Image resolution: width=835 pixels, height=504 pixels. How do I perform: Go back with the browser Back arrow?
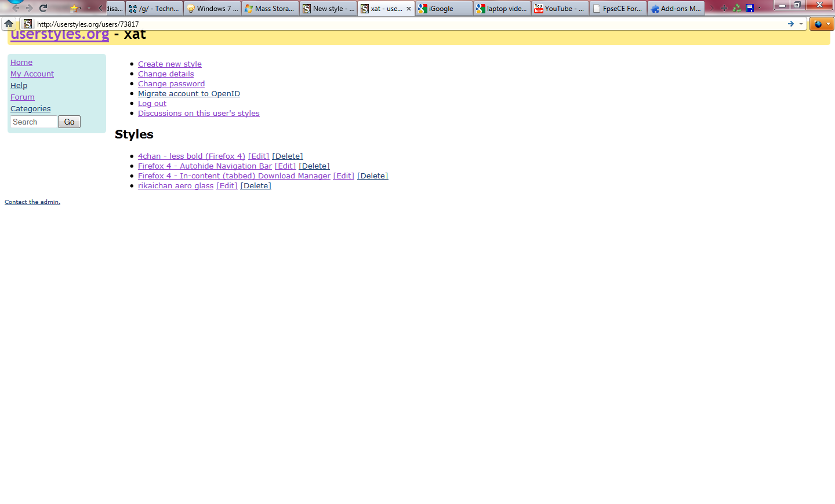click(x=16, y=8)
